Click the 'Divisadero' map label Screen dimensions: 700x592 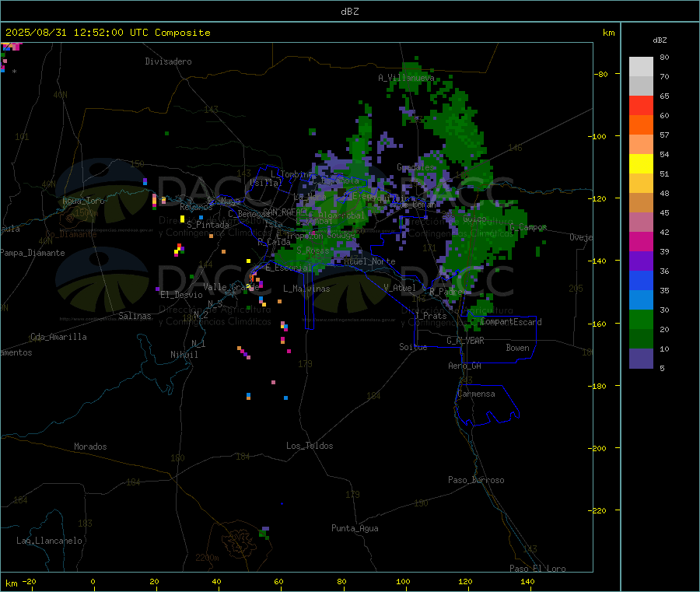(168, 61)
